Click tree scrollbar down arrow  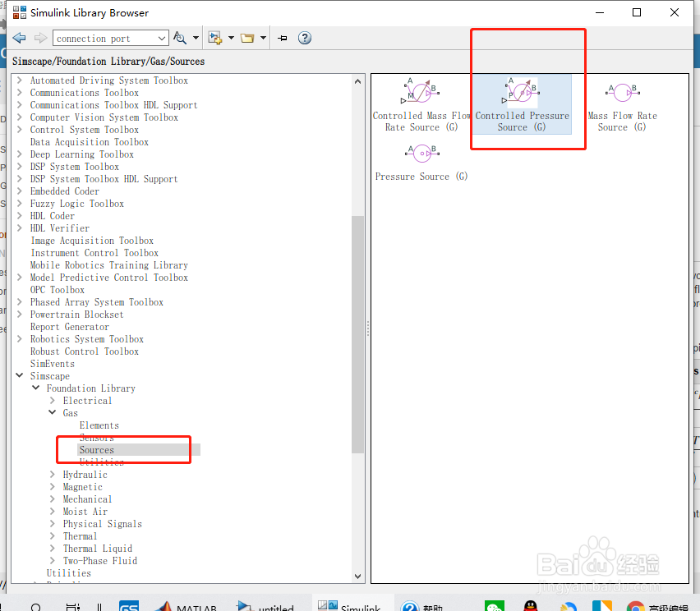(x=357, y=577)
